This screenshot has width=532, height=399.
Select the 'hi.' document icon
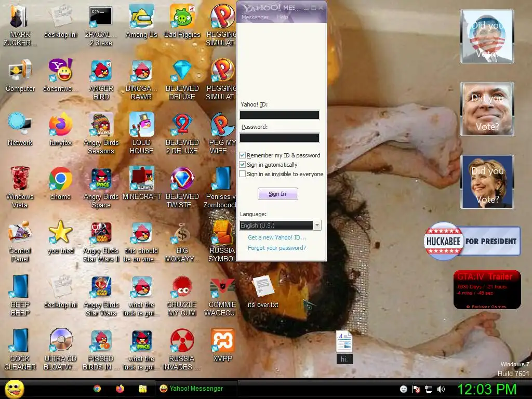(x=344, y=347)
